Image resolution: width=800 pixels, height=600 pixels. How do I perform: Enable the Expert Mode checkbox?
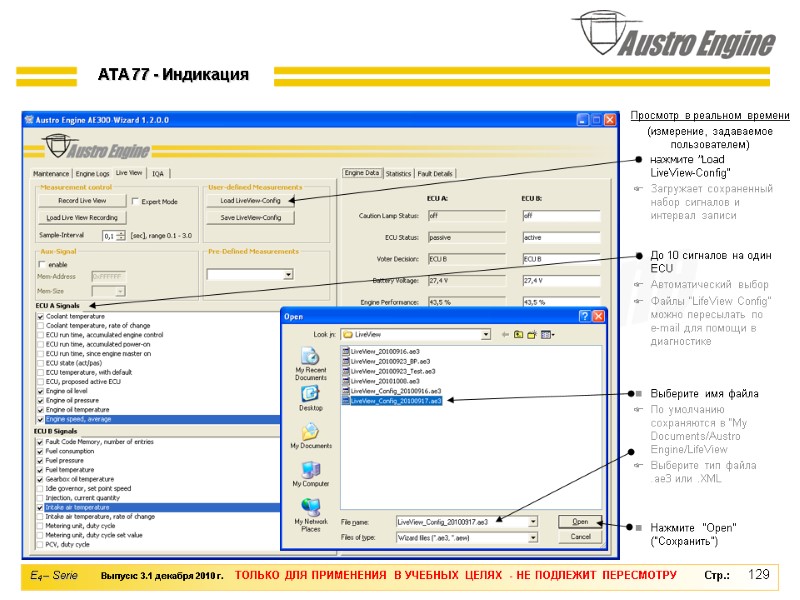pos(135,202)
